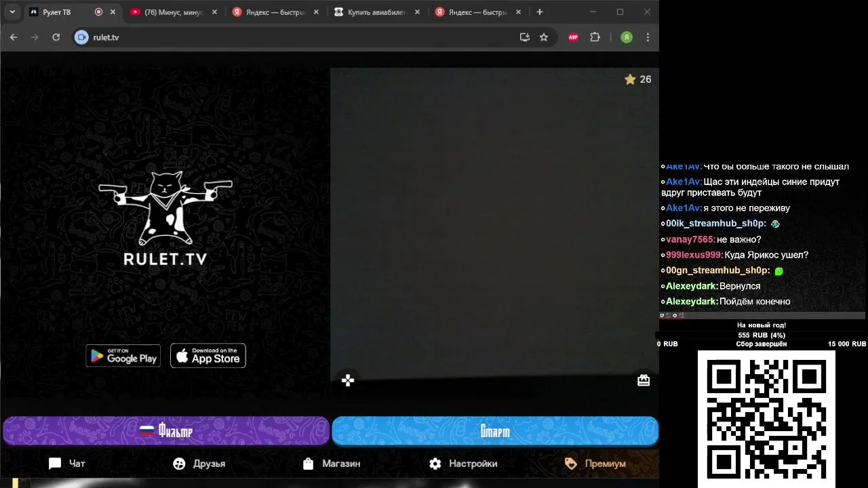868x488 pixels.
Task: Open the ABP adblock extension
Action: (573, 37)
